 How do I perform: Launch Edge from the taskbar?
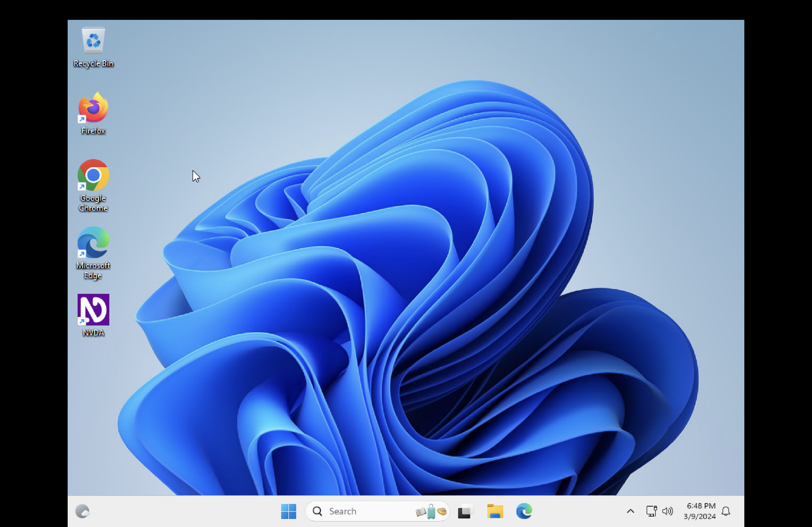(x=523, y=511)
